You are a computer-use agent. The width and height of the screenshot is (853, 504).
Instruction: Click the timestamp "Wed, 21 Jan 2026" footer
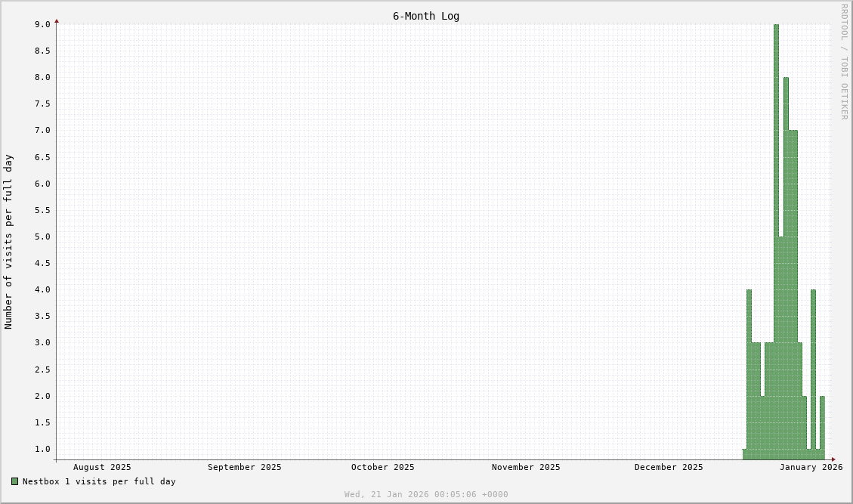point(426,494)
